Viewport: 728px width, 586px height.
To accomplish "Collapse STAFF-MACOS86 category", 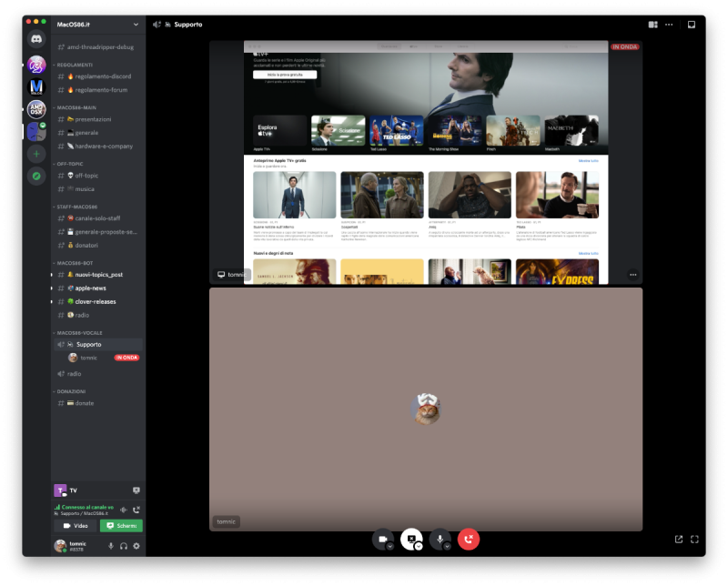I will click(x=77, y=207).
